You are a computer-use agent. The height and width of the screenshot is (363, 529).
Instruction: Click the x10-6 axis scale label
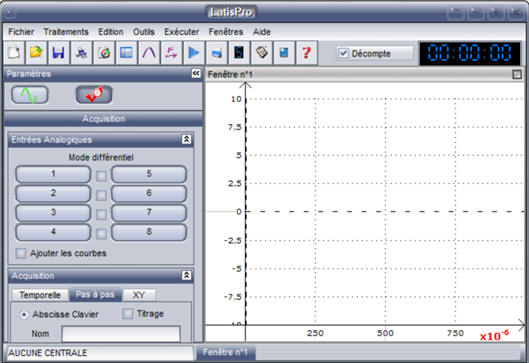[x=494, y=335]
